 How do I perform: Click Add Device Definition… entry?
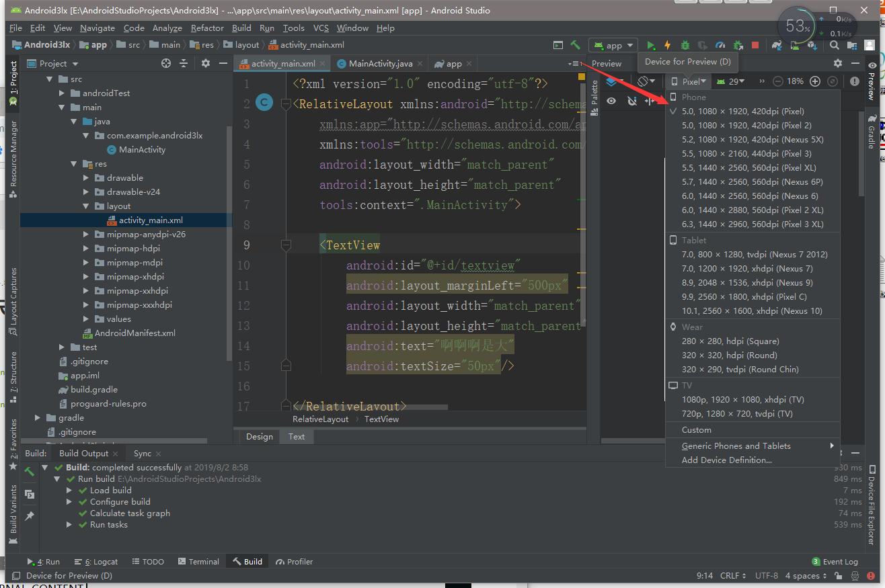pos(753,460)
